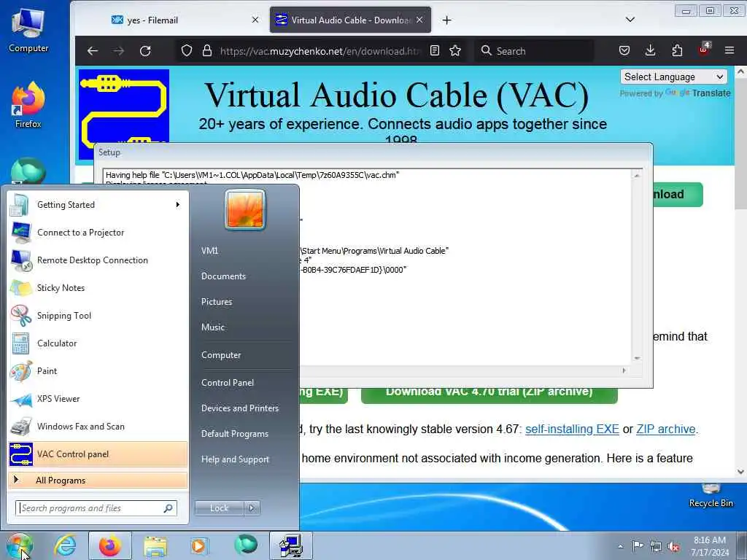The width and height of the screenshot is (747, 560).
Task: Open Computer from Start menu right pane
Action: coord(221,355)
